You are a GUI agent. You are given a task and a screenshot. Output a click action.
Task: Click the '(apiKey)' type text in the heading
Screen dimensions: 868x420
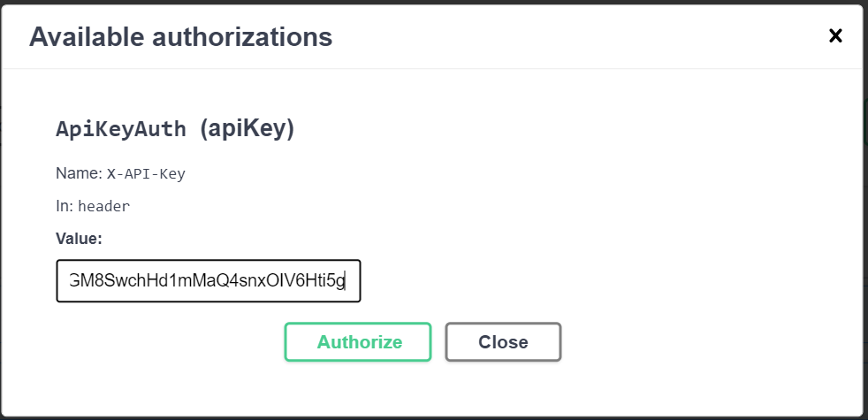pyautogui.click(x=247, y=129)
